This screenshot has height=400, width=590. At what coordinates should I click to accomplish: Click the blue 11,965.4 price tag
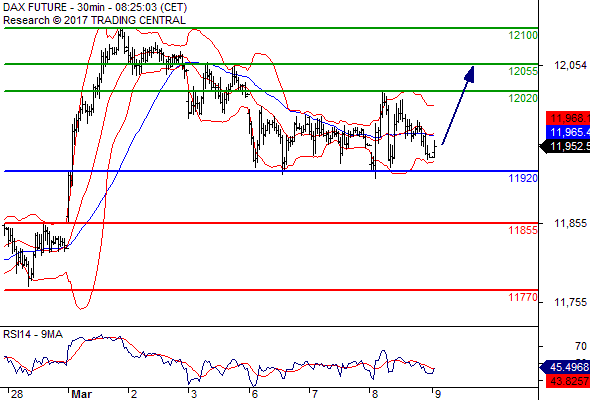pyautogui.click(x=568, y=132)
